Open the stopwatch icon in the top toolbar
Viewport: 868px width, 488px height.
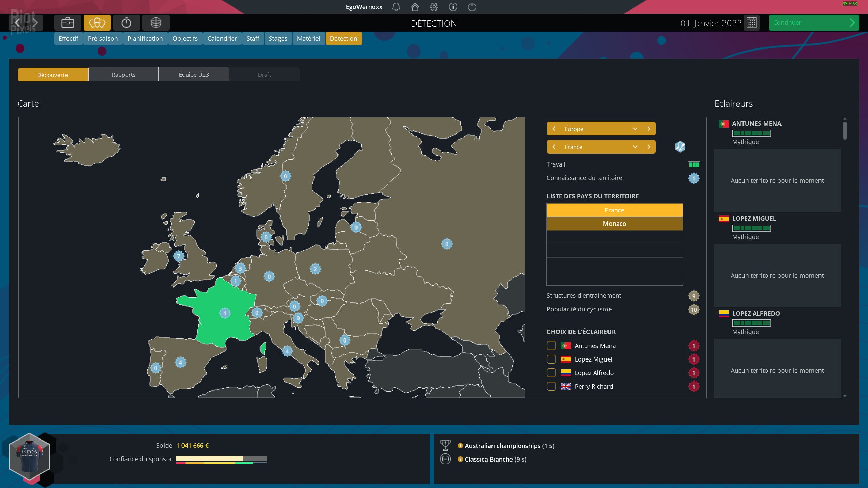click(x=126, y=22)
